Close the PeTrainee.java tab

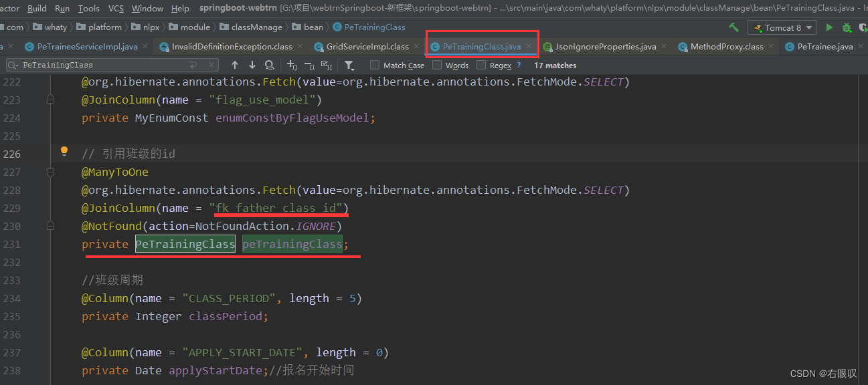861,47
